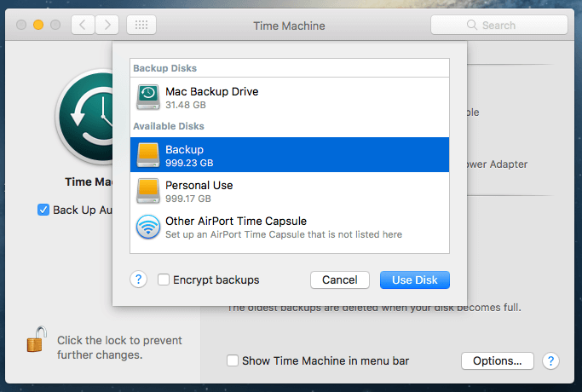Go back with the left chevron button

(83, 25)
